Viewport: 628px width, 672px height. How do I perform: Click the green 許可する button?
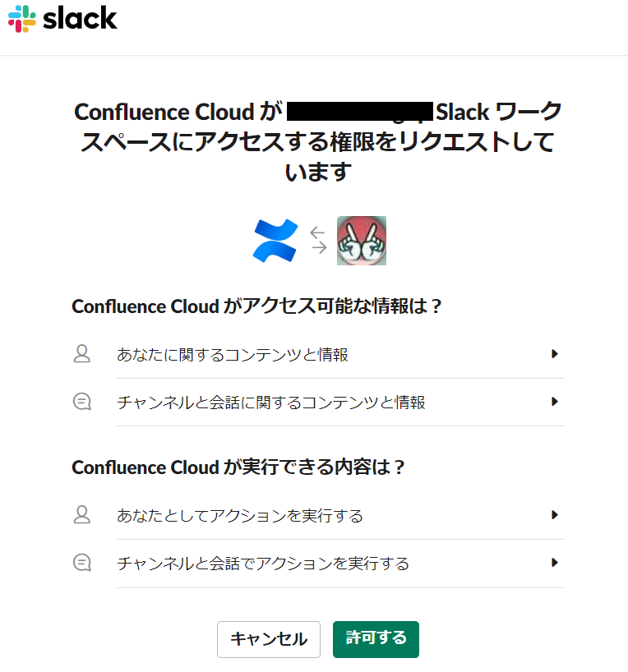click(376, 639)
